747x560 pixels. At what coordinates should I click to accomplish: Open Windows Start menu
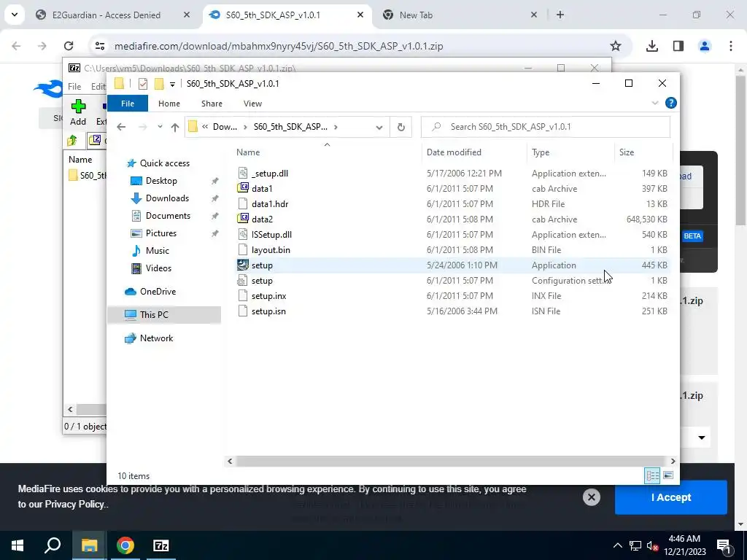(18, 545)
